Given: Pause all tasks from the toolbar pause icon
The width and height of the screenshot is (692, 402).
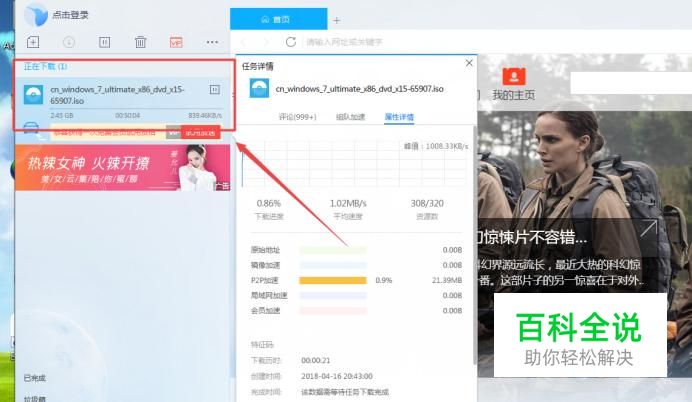Looking at the screenshot, I should click(x=105, y=42).
